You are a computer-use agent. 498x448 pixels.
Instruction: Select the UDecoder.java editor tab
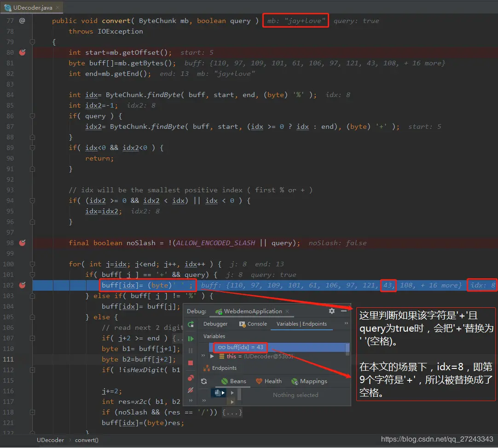(x=32, y=7)
